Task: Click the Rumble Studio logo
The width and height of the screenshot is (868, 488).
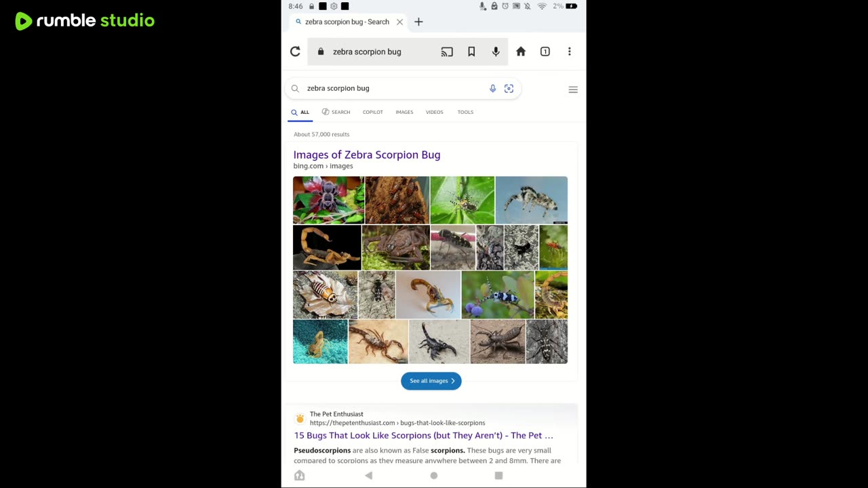Action: click(x=85, y=21)
